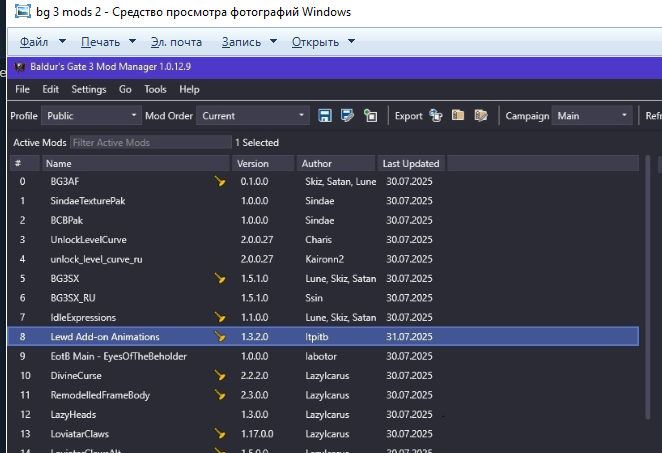Select the unlock_level_curve_ru mod row
Image resolution: width=662 pixels, height=453 pixels.
tap(323, 259)
